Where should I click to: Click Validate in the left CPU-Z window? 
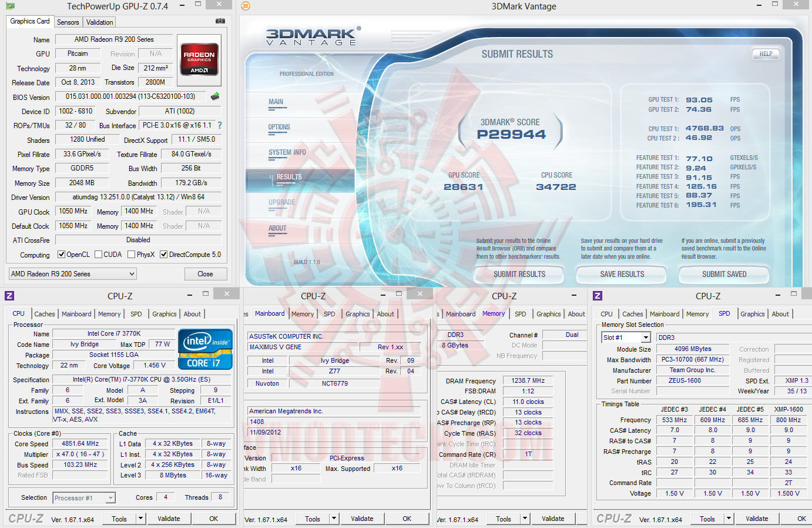169,519
